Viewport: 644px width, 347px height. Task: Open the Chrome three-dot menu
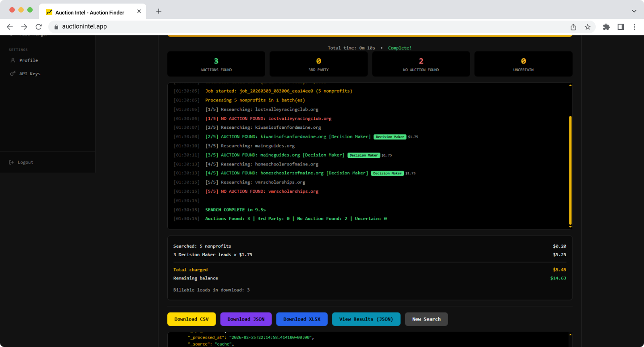coord(635,27)
